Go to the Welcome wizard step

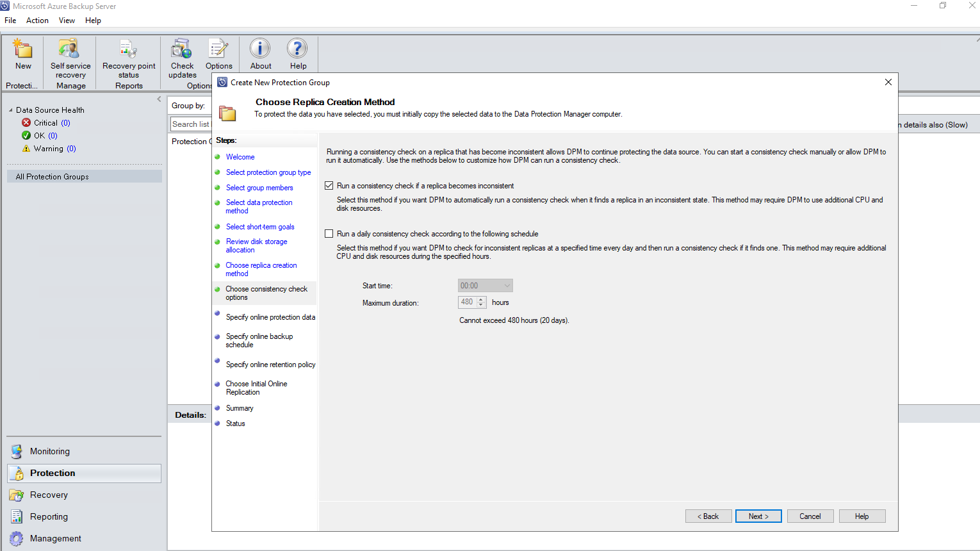pos(240,157)
